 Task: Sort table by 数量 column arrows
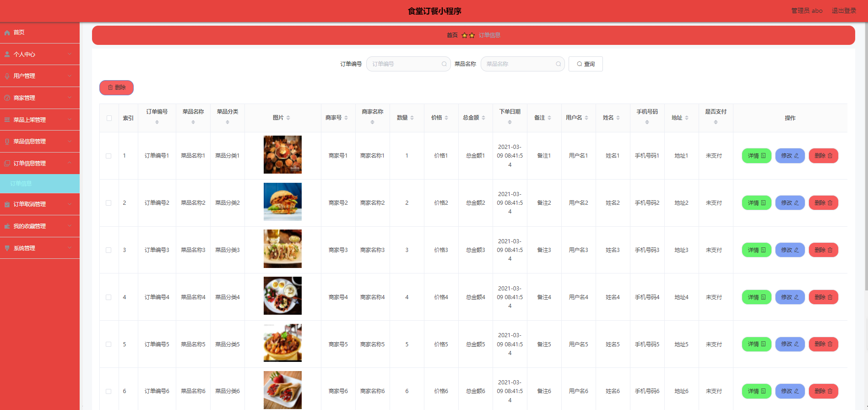click(412, 118)
